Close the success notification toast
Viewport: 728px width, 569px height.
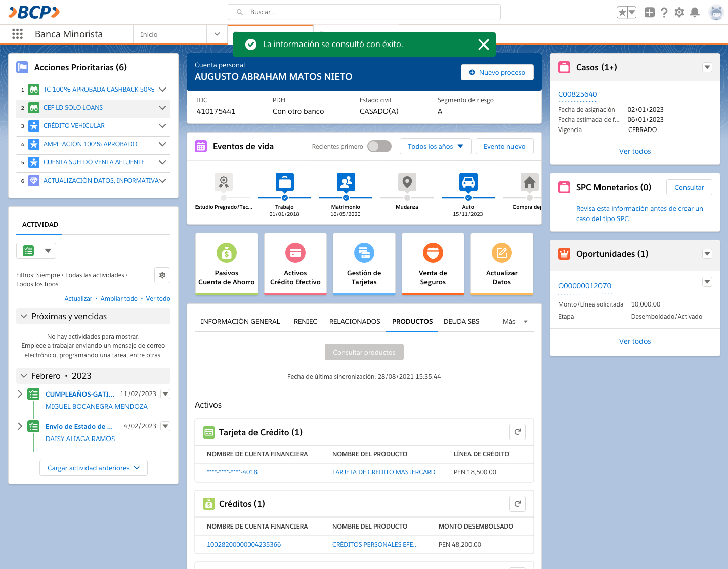[484, 45]
